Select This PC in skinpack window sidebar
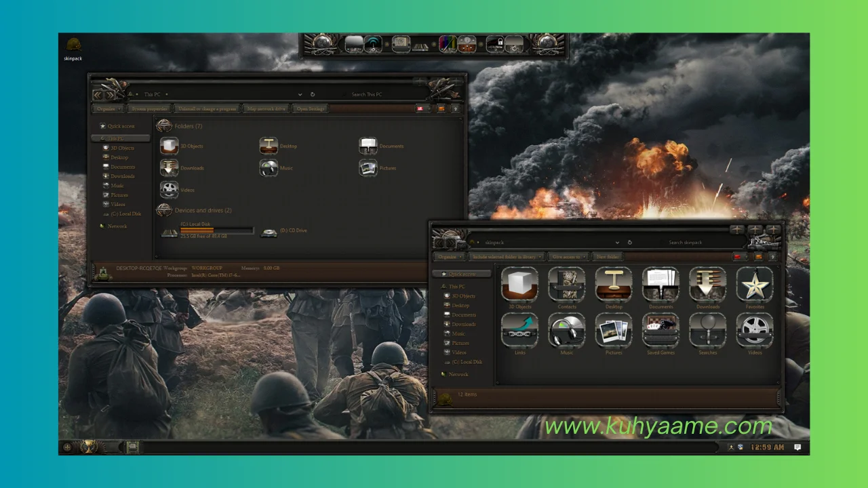Image resolution: width=868 pixels, height=488 pixels. (452, 287)
